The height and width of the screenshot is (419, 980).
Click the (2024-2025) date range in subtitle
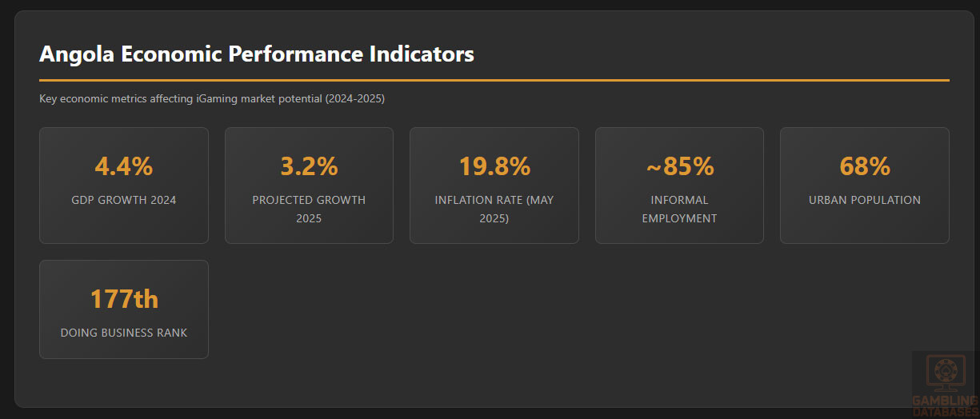355,98
